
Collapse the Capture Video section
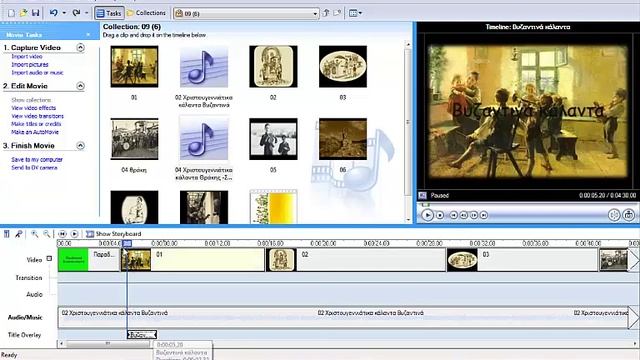(x=80, y=48)
